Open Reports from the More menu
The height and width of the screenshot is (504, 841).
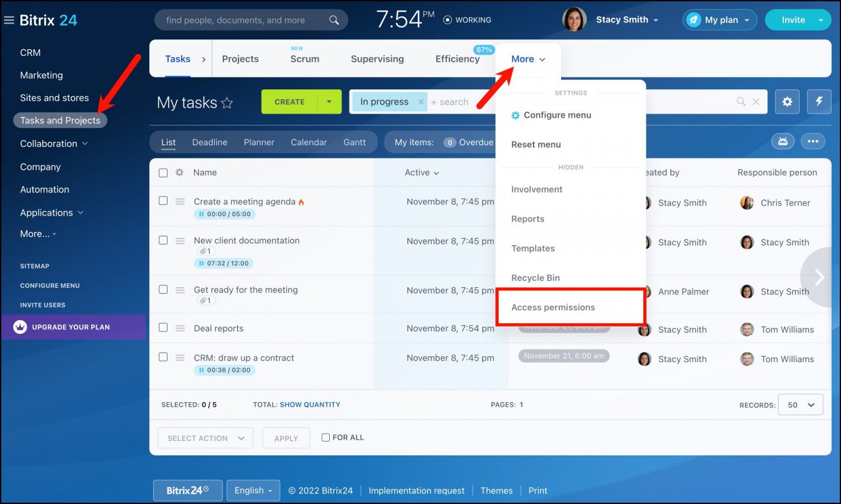pyautogui.click(x=528, y=219)
